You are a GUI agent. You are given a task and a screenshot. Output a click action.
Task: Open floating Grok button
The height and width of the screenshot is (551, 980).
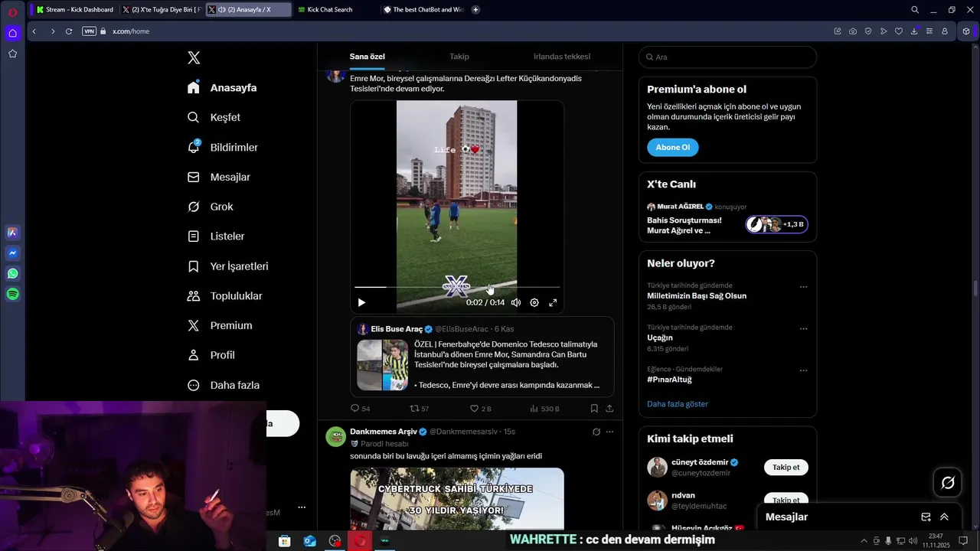point(948,482)
